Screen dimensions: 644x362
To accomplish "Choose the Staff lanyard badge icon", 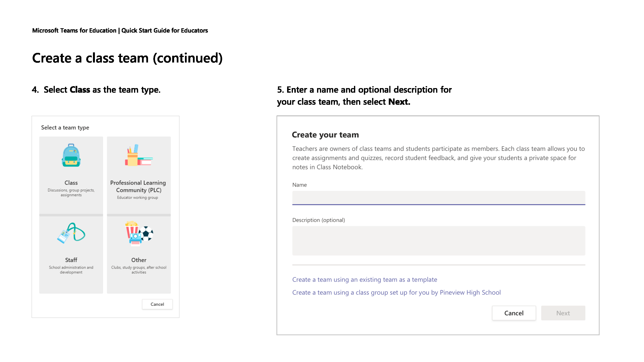I will (x=71, y=233).
